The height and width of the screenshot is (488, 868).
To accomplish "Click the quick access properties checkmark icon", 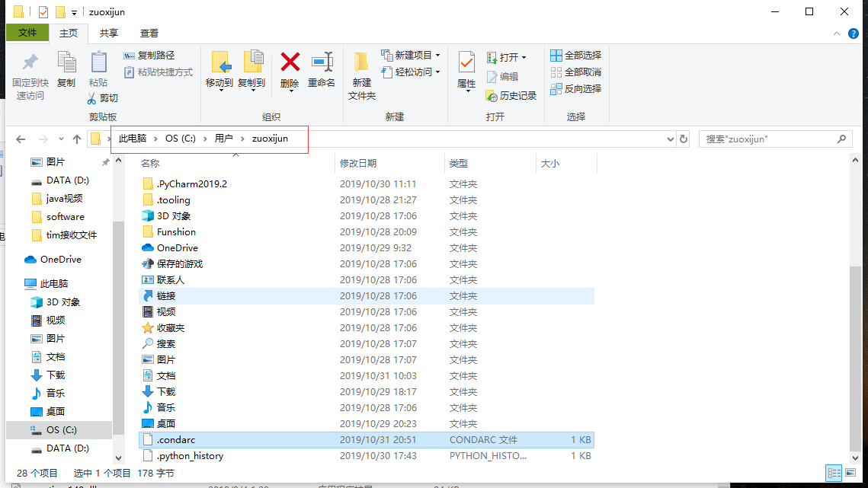I will coord(43,11).
